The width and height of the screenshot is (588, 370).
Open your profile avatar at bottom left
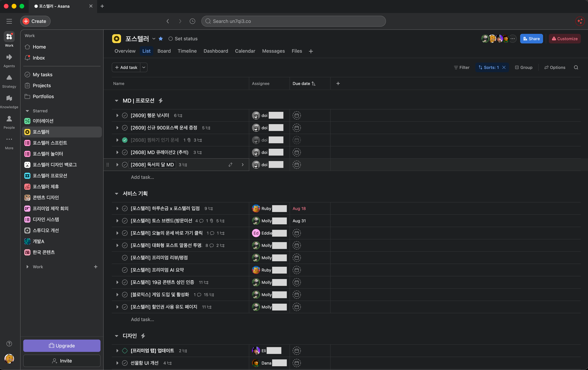pyautogui.click(x=9, y=358)
